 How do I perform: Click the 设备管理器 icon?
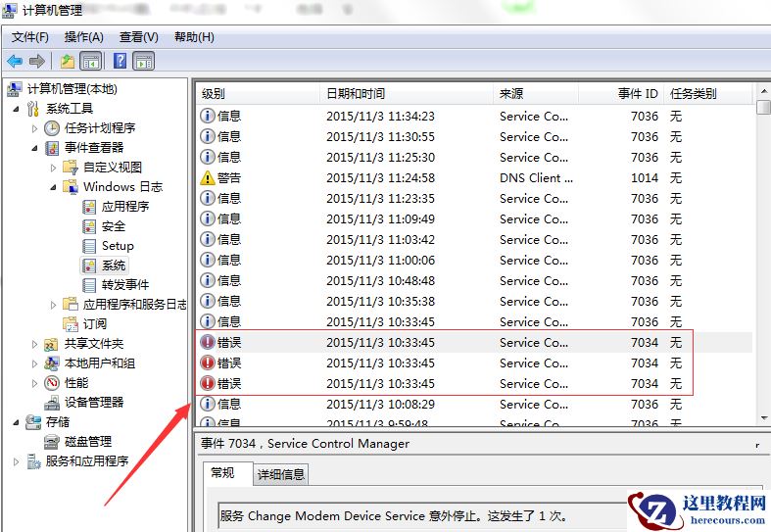(x=52, y=403)
